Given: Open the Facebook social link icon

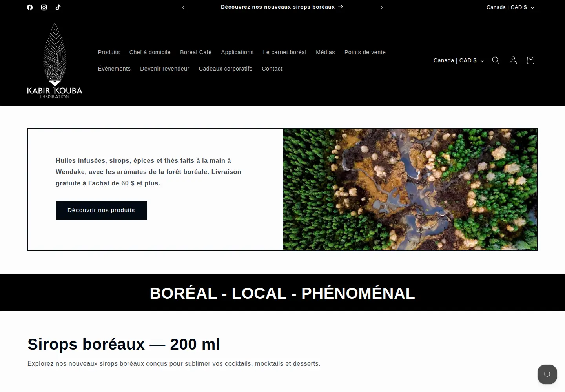Looking at the screenshot, I should coord(30,7).
